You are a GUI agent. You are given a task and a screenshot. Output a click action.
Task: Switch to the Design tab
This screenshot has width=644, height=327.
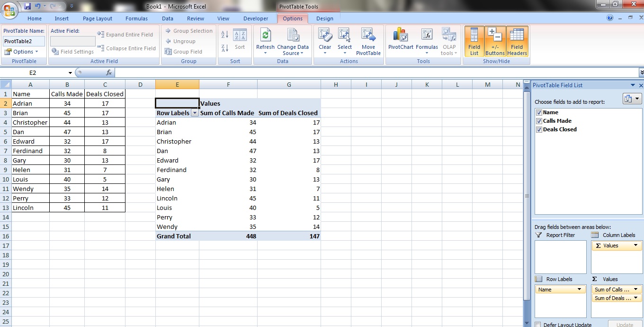coord(324,18)
